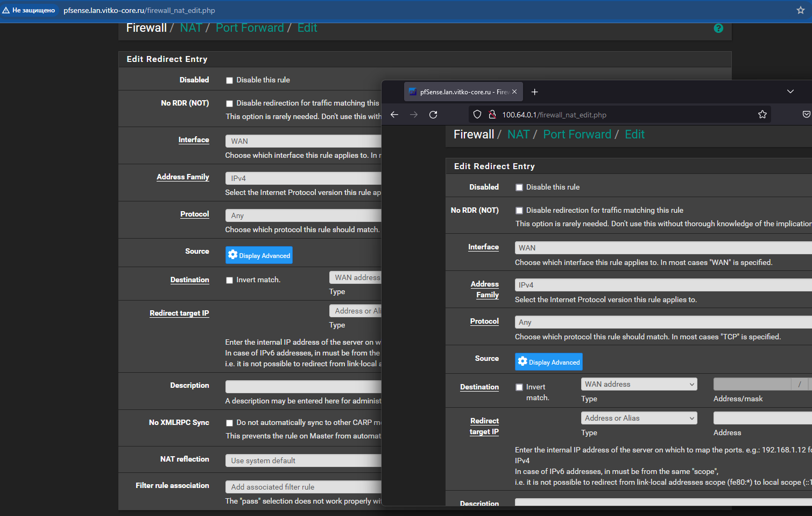Open the WAN address Type dropdown

(x=639, y=384)
